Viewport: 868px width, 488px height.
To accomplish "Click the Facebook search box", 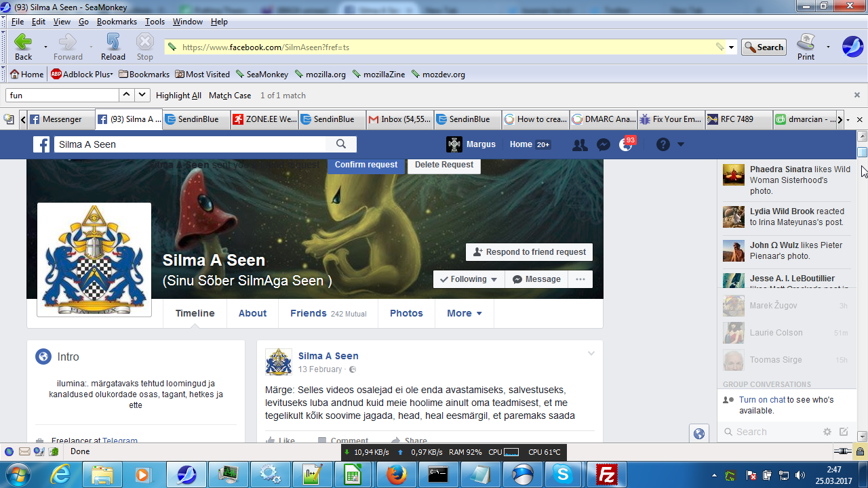I will (191, 144).
